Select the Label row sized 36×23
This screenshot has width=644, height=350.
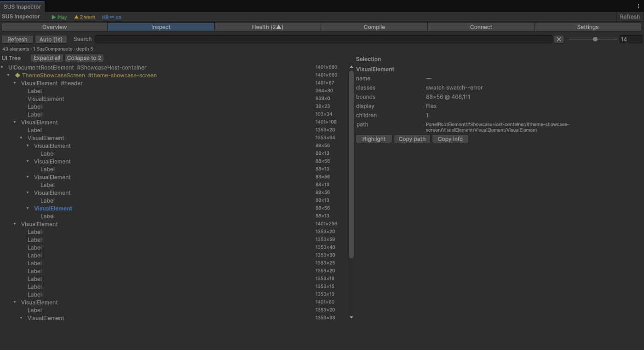click(x=175, y=106)
